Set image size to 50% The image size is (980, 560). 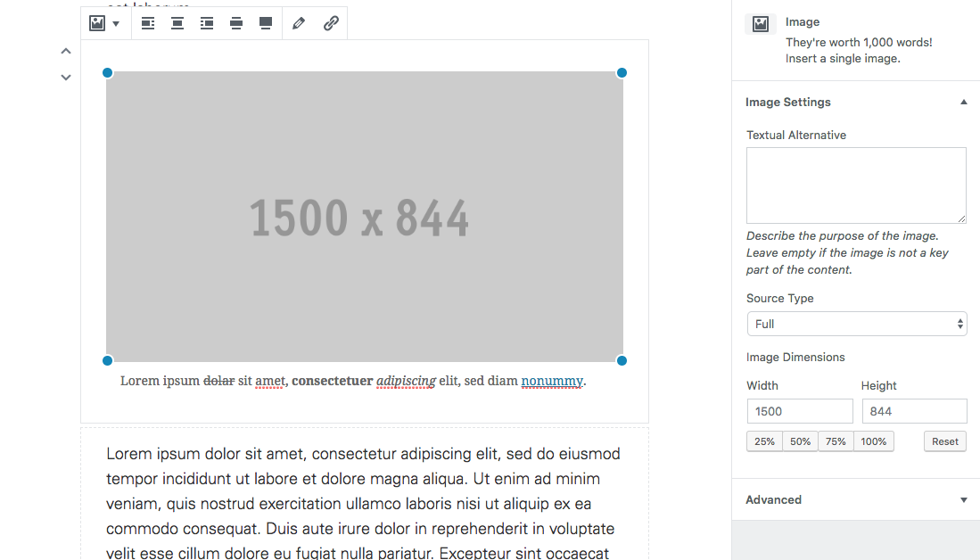[799, 441]
